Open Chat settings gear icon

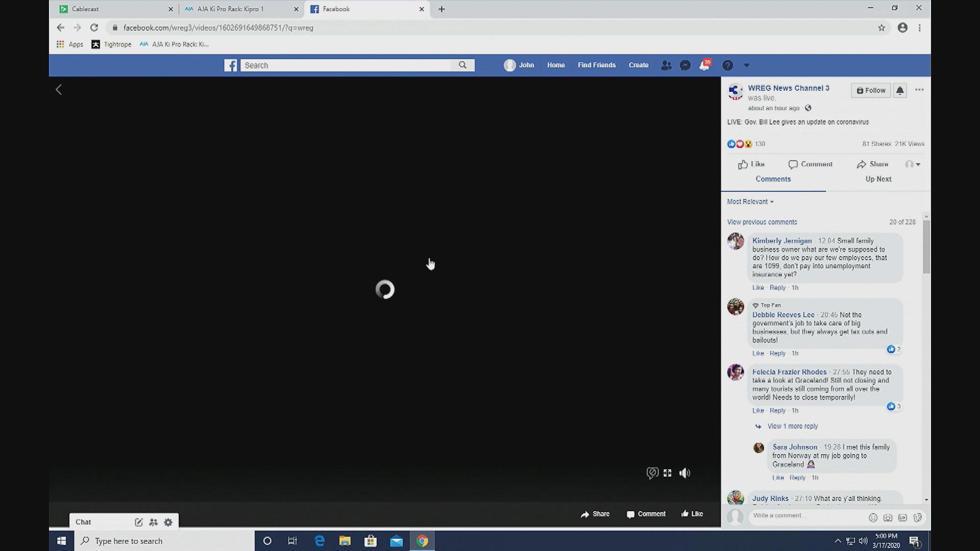pos(168,522)
